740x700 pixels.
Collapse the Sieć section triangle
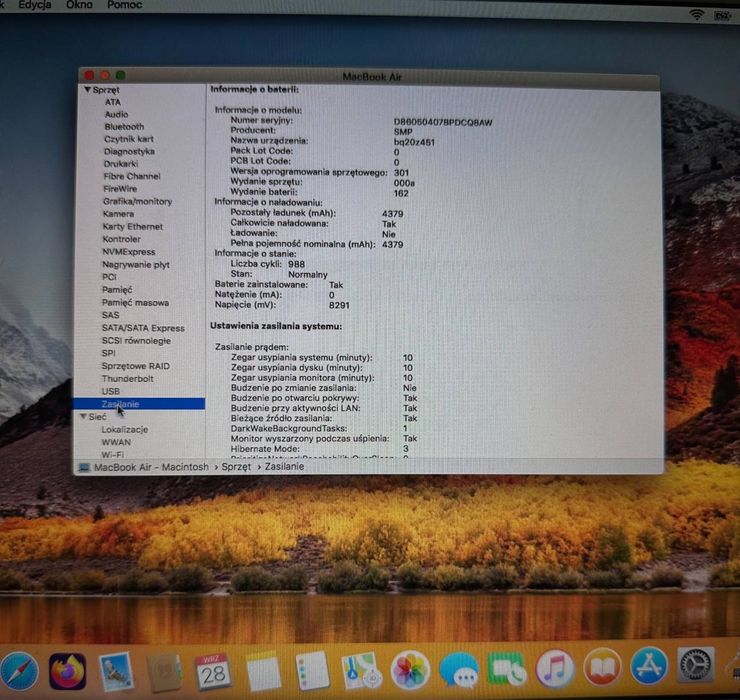click(x=84, y=416)
